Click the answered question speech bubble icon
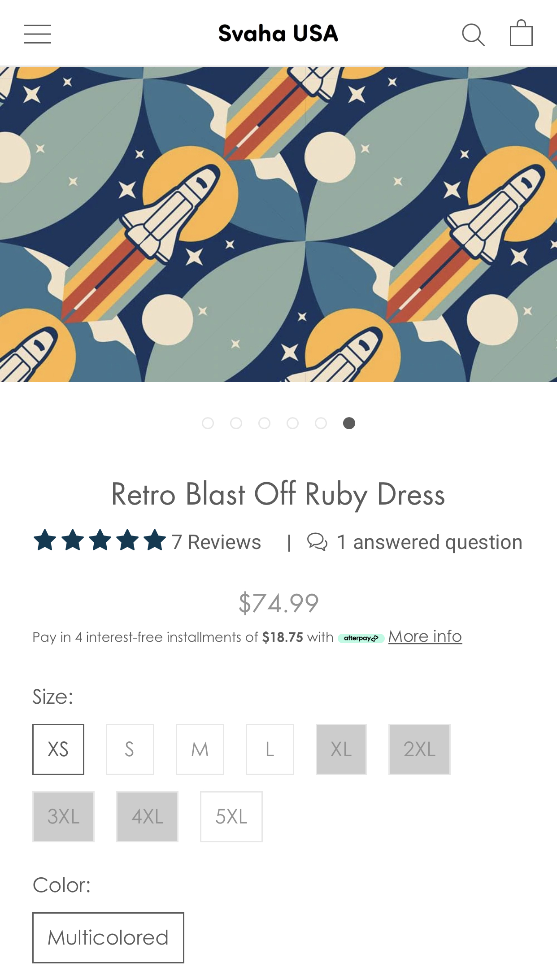The height and width of the screenshot is (980, 557). pyautogui.click(x=317, y=541)
